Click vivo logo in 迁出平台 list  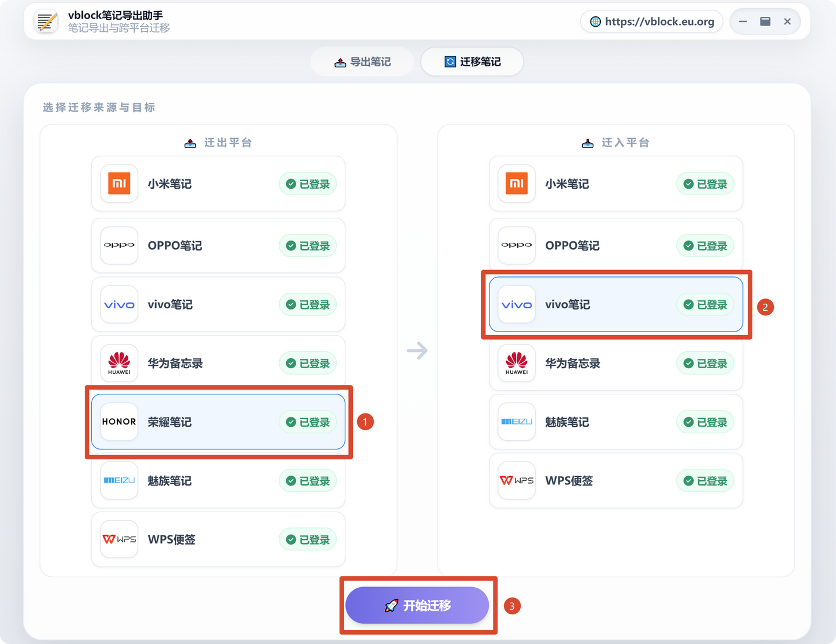pyautogui.click(x=119, y=305)
